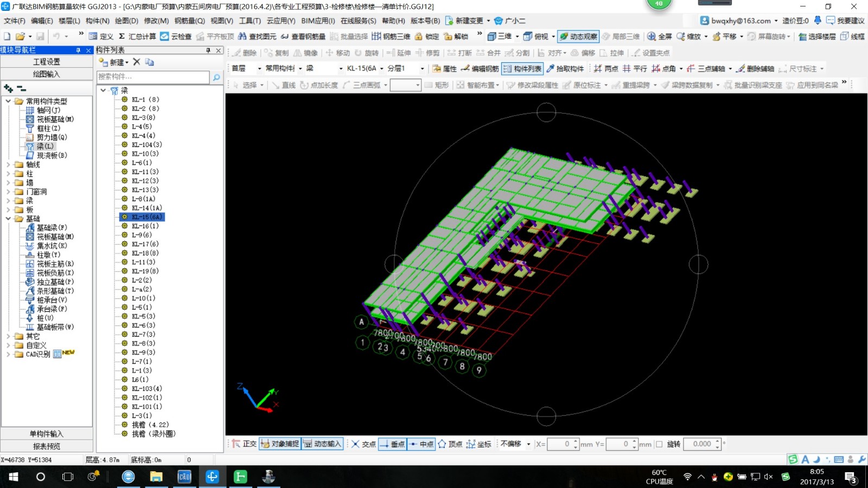The width and height of the screenshot is (868, 488).
Task: Click 拾取构件 pick component tool
Action: click(565, 69)
